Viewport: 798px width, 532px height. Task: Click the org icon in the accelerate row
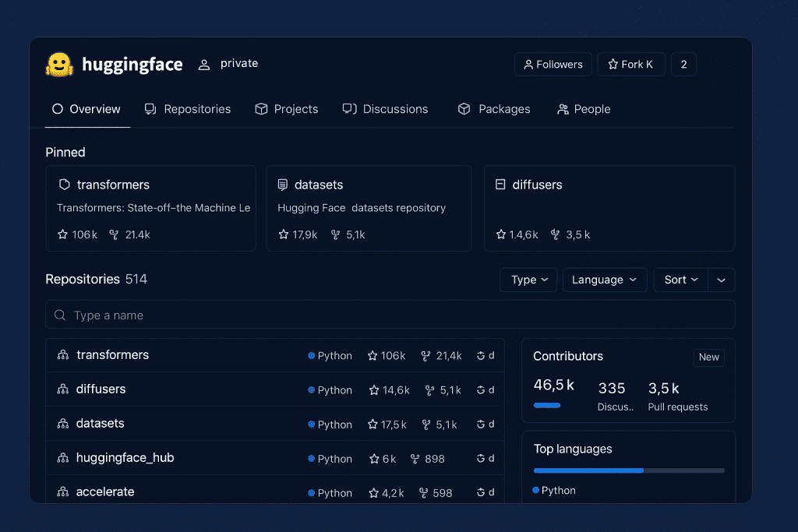pos(63,491)
